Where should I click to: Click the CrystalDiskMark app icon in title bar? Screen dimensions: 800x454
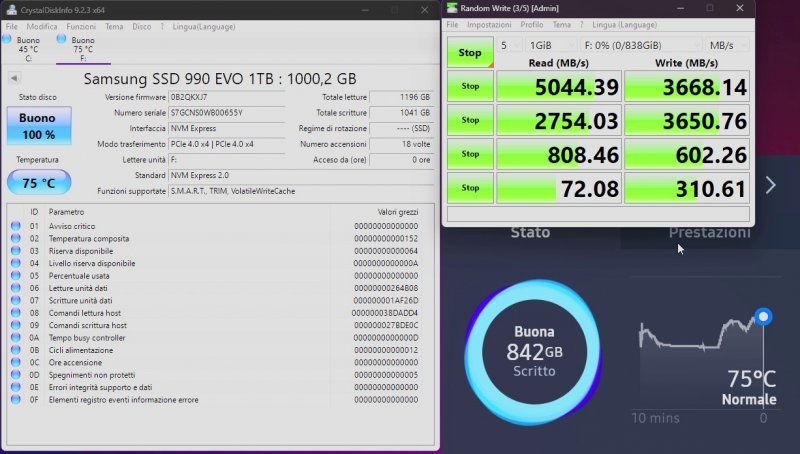pos(452,8)
